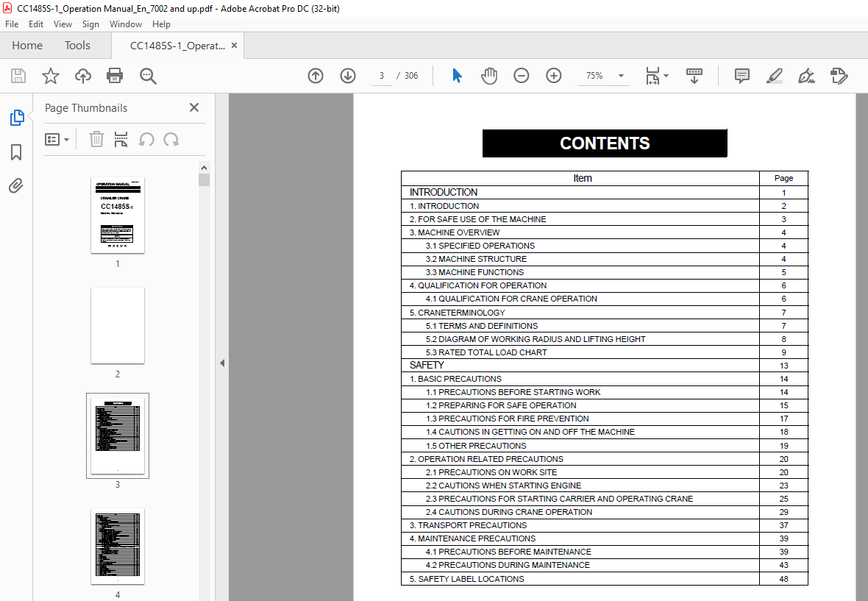868x601 pixels.
Task: Open the Edit menu
Action: click(36, 24)
